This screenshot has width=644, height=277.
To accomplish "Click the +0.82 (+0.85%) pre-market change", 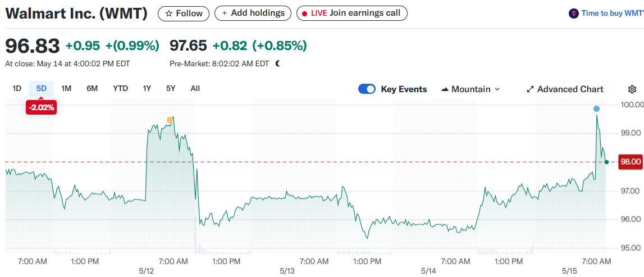I will 259,46.
